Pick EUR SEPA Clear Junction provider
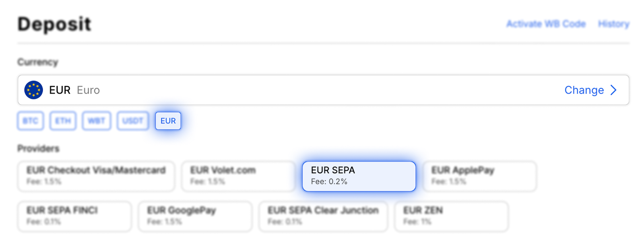 click(323, 216)
